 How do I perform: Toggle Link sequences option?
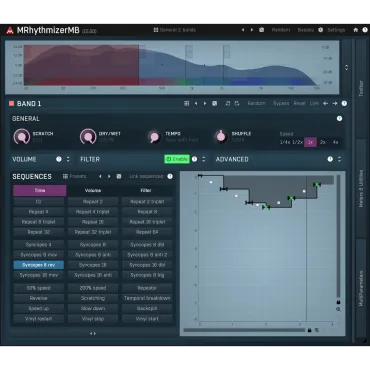146,176
